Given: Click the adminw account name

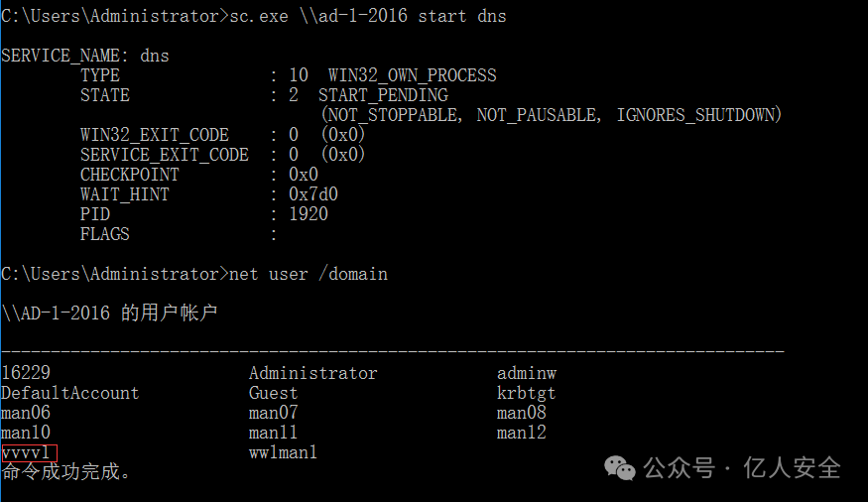Looking at the screenshot, I should click(x=526, y=373).
